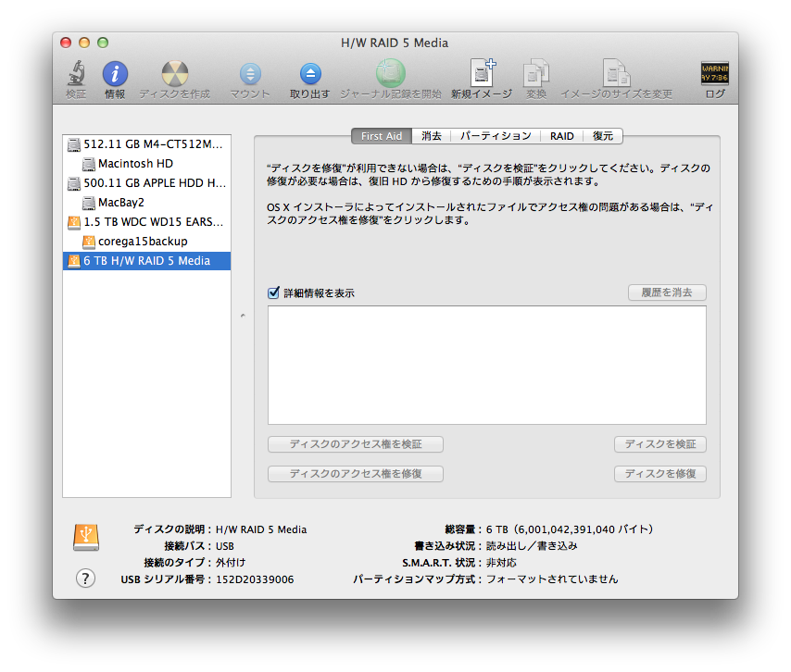Click the window title H/W RAID 5 Media
Viewport: 791px width, 672px height.
coord(395,43)
